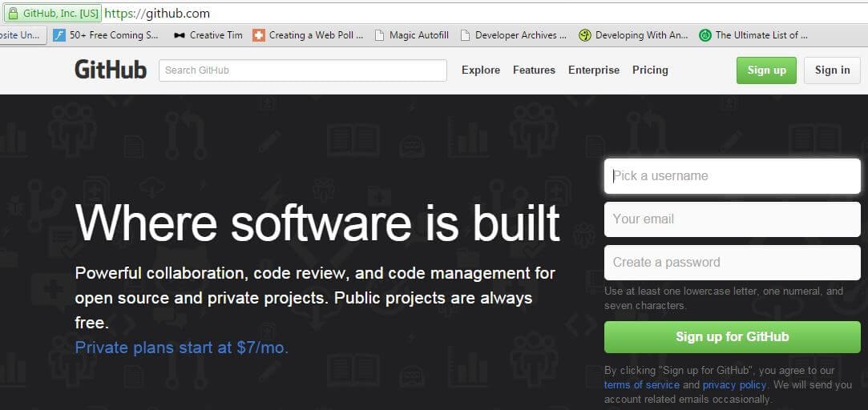Viewport: 868px width, 410px height.
Task: Click the 'GitHub, Inc. [US]' certificate label
Action: click(61, 14)
